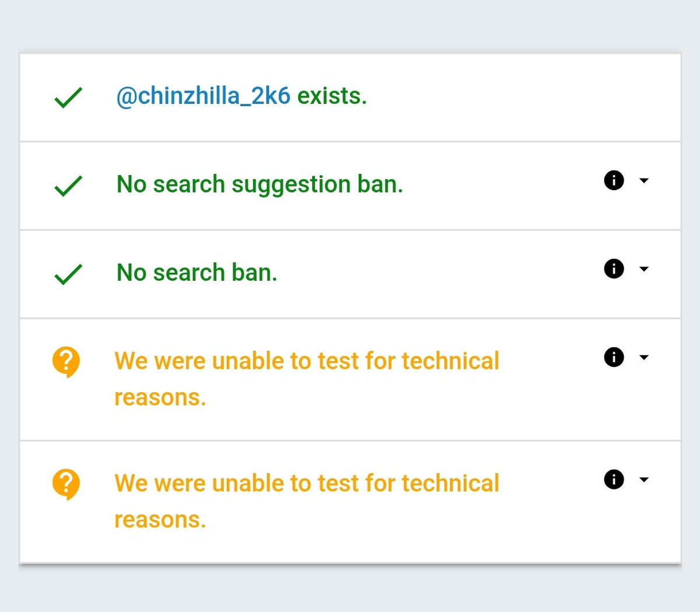700x612 pixels.
Task: Expand the No search ban details arrow
Action: [x=644, y=269]
